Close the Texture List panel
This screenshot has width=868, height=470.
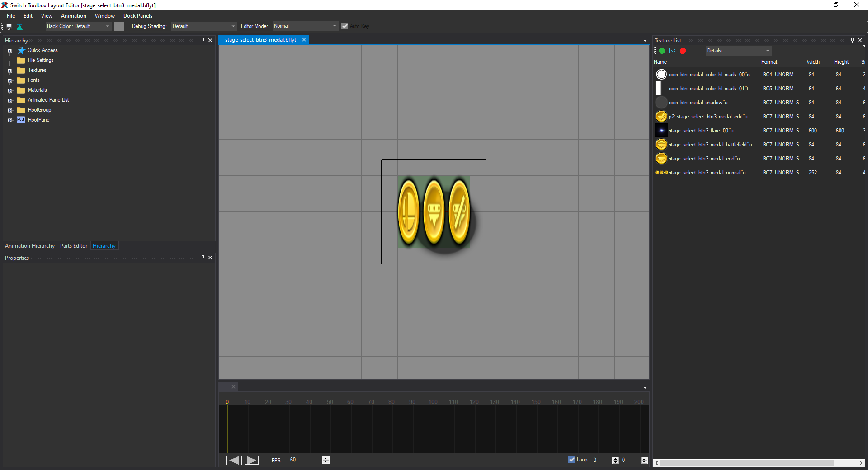click(860, 40)
